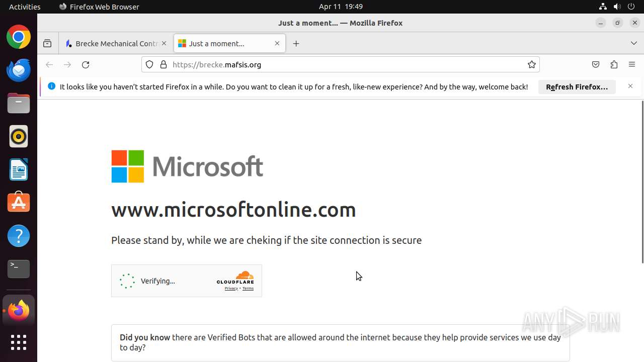Bookmark this page with star
This screenshot has width=644, height=362.
(531, 64)
